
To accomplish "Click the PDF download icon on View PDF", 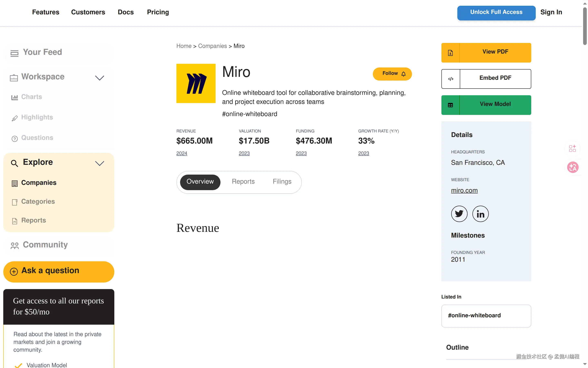I will pos(450,53).
